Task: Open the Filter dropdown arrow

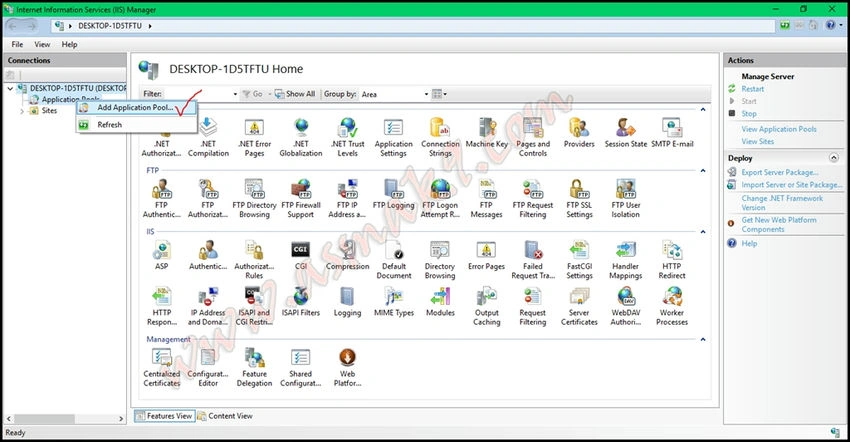Action: (x=235, y=94)
